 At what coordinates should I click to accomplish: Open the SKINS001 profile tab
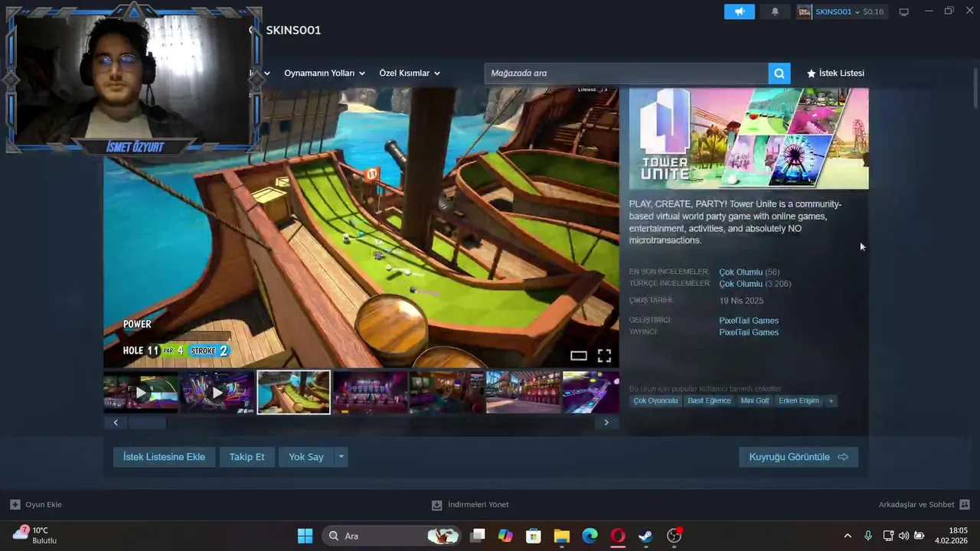tap(293, 30)
